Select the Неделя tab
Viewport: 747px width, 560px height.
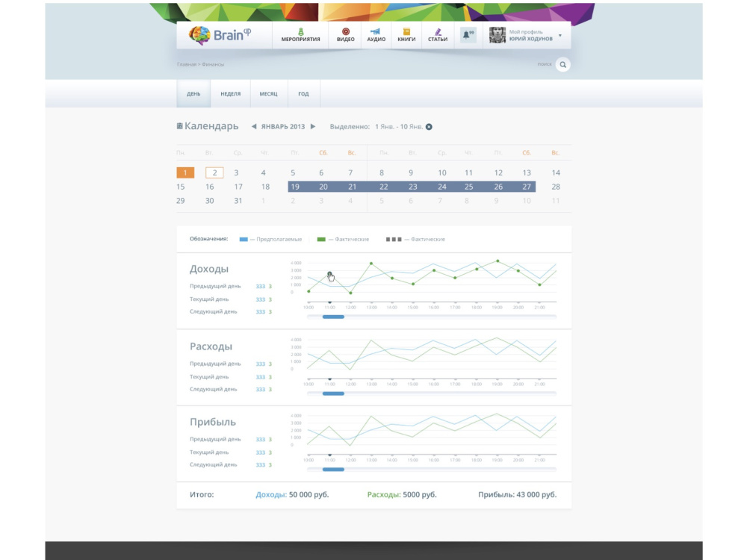pyautogui.click(x=231, y=94)
